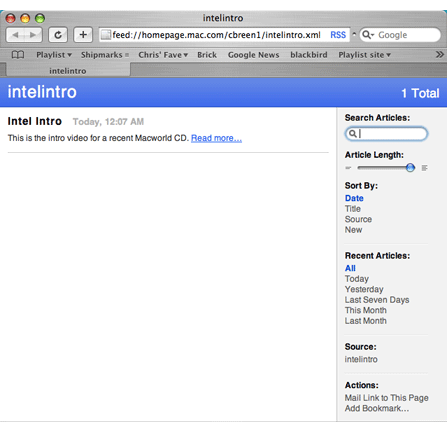This screenshot has width=447, height=422.
Task: Open the Playlist site dropdown
Action: (x=364, y=55)
